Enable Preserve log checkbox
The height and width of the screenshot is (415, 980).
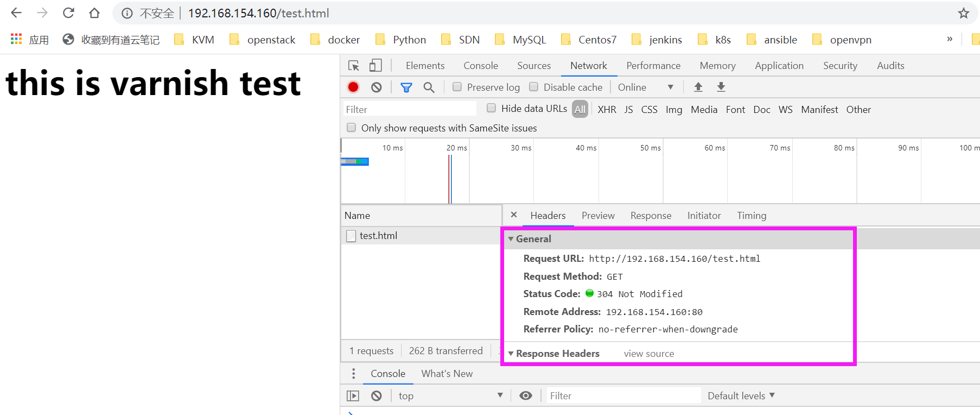point(457,87)
